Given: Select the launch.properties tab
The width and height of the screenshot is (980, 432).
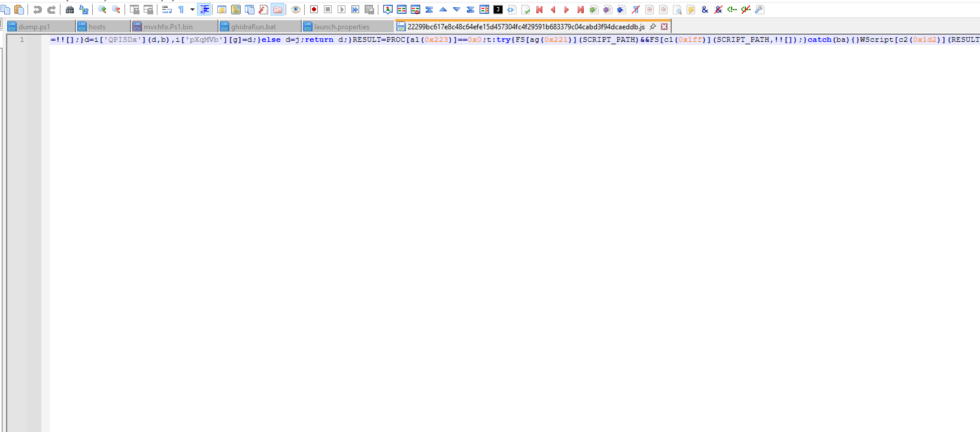Looking at the screenshot, I should point(341,27).
